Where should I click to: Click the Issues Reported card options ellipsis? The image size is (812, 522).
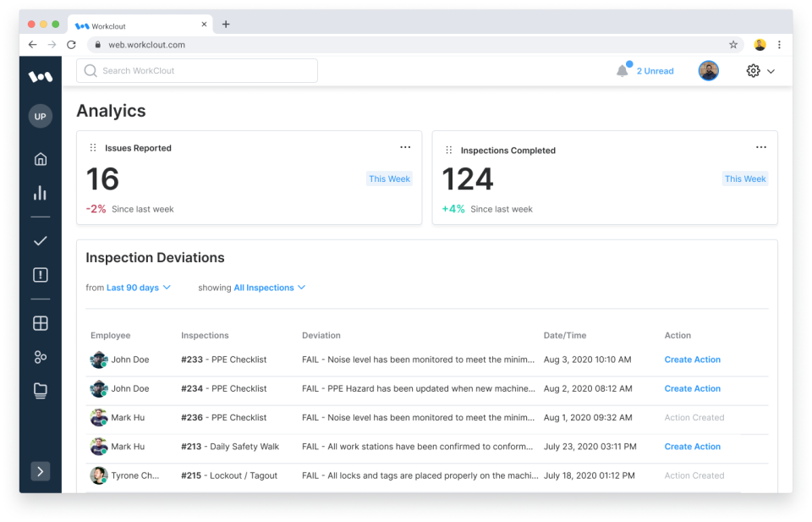pyautogui.click(x=405, y=146)
